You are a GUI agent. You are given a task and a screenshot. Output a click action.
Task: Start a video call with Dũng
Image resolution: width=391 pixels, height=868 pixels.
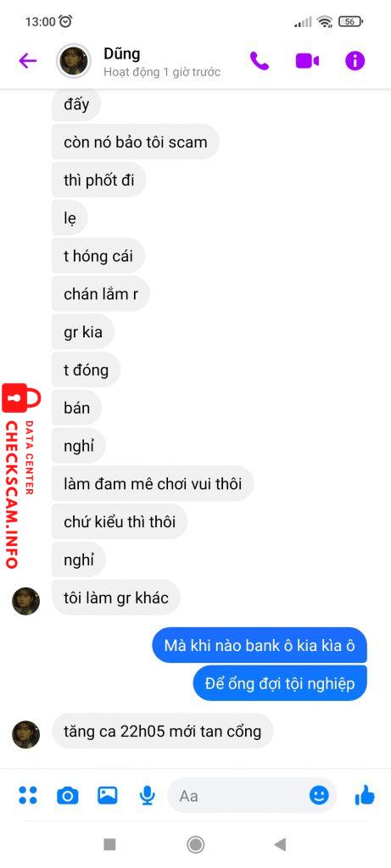coord(307,60)
